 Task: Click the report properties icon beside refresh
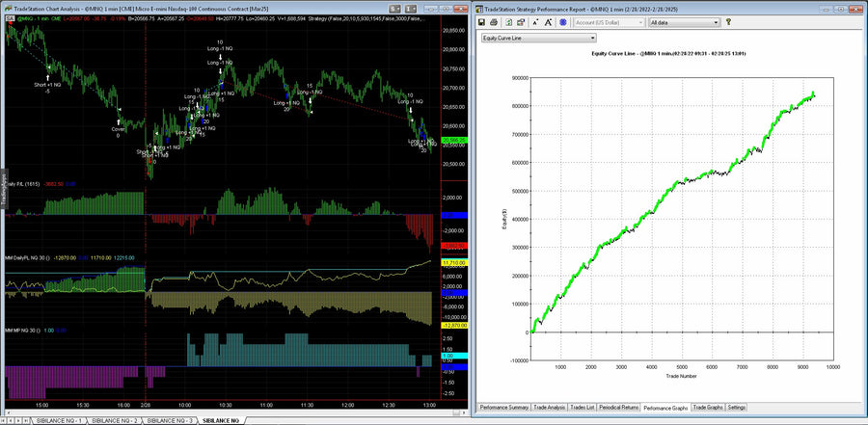pos(521,22)
